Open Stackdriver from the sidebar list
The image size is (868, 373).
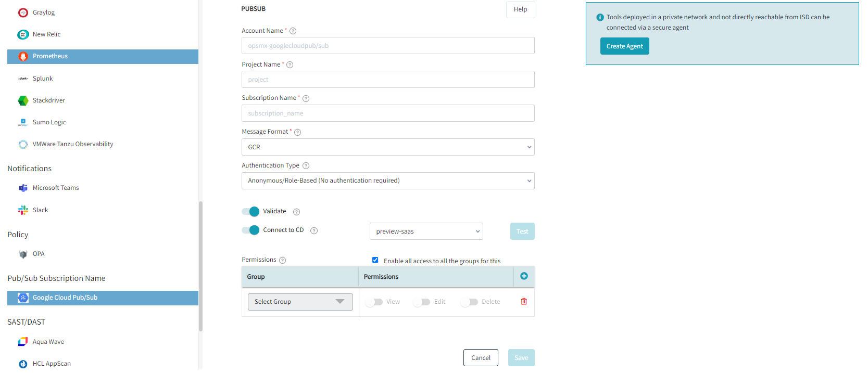click(x=49, y=100)
